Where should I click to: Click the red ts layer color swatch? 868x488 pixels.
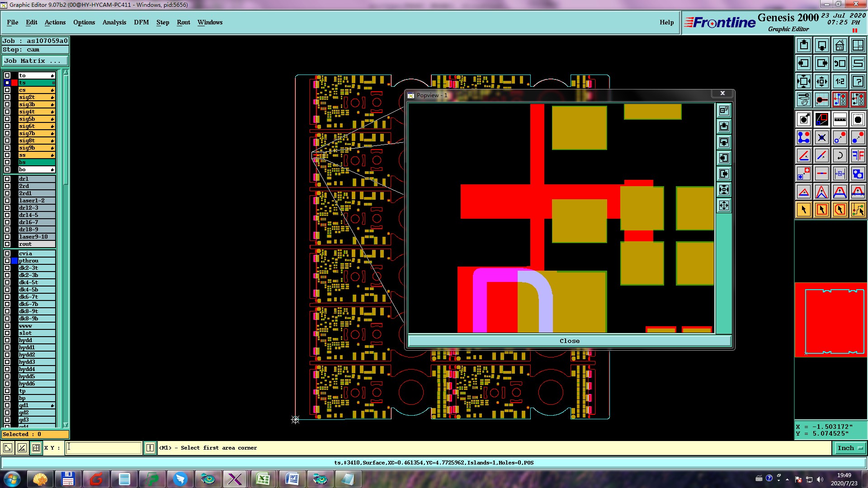click(x=14, y=83)
